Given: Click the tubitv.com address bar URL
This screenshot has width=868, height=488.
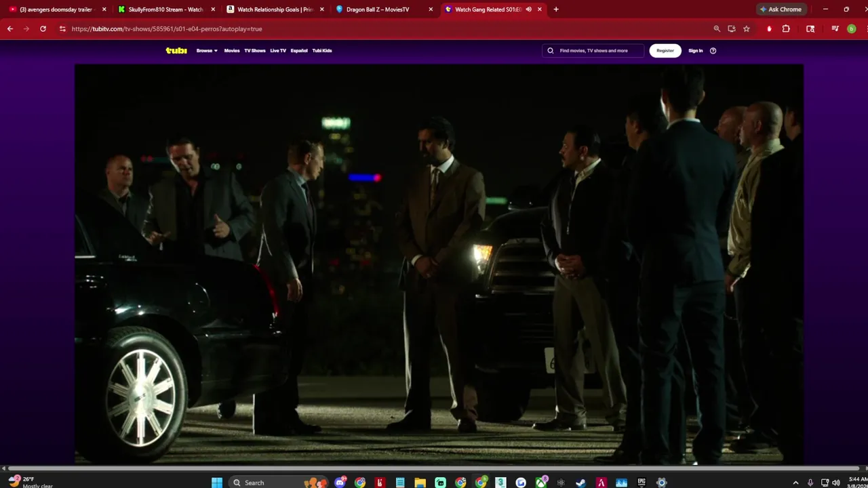Looking at the screenshot, I should pyautogui.click(x=167, y=29).
